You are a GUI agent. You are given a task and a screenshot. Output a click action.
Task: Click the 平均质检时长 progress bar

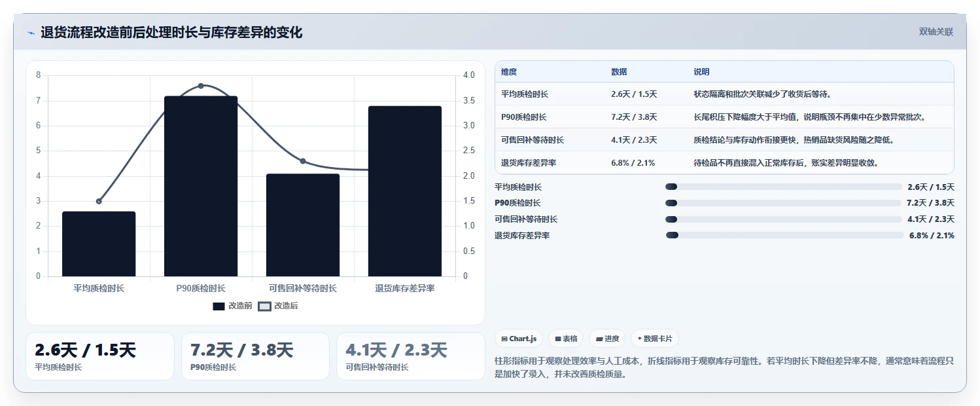pyautogui.click(x=783, y=187)
